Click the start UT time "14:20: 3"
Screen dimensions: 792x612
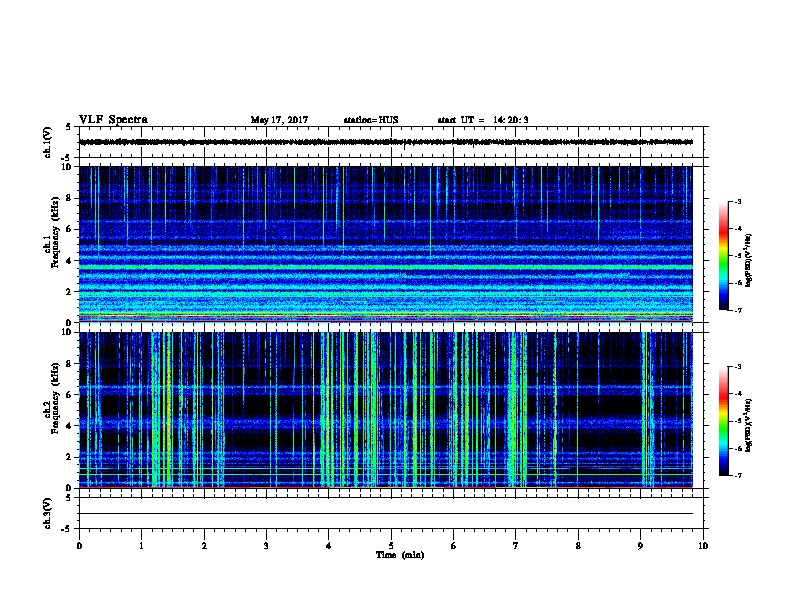point(511,120)
